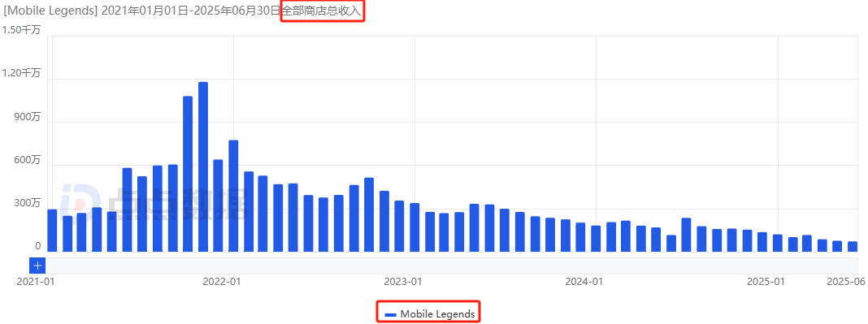Viewport: 868px width, 324px height.
Task: Click the 点点数据 watermark logo
Action: coord(154,203)
